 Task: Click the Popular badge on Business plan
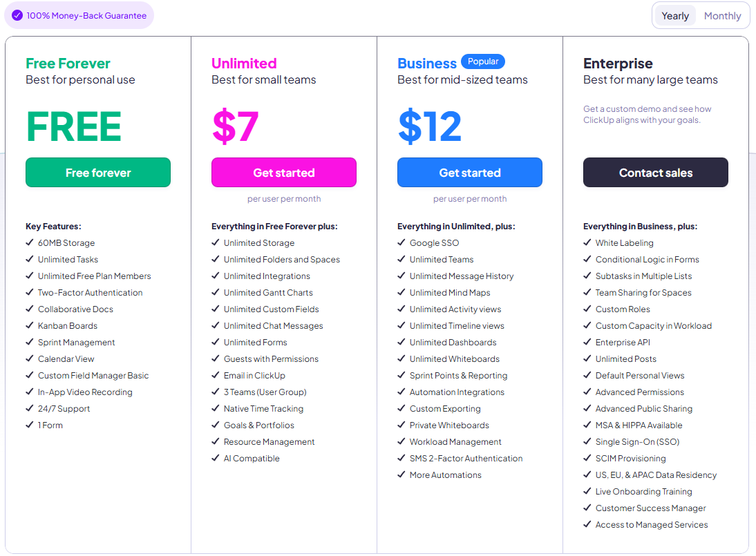tap(482, 61)
